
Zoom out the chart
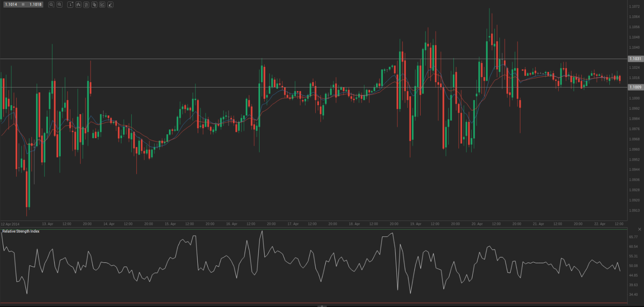point(51,5)
